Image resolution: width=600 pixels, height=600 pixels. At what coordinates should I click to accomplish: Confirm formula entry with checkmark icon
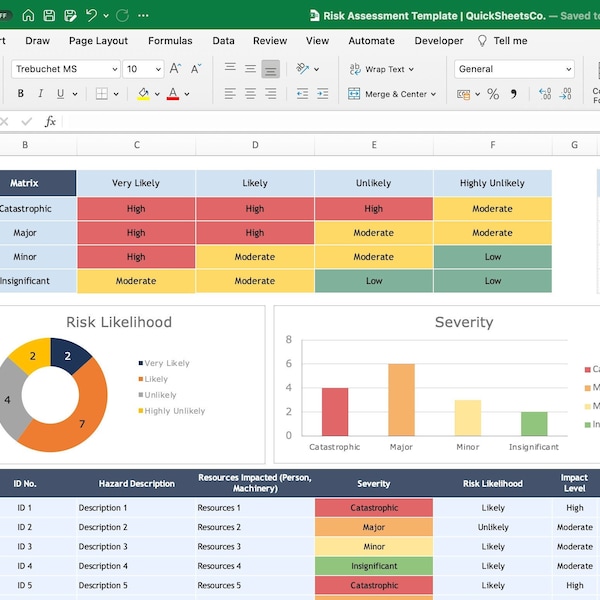(27, 122)
